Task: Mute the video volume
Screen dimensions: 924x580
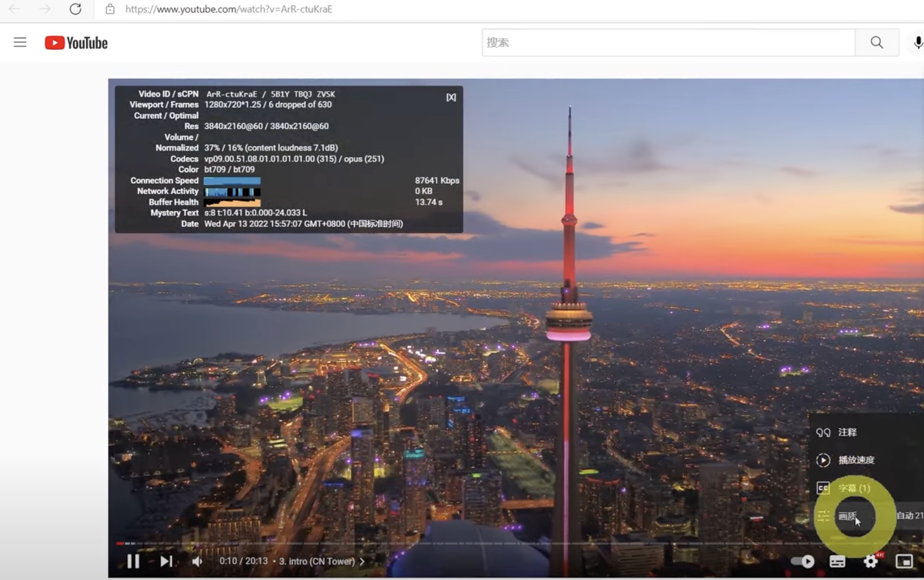Action: 198,561
